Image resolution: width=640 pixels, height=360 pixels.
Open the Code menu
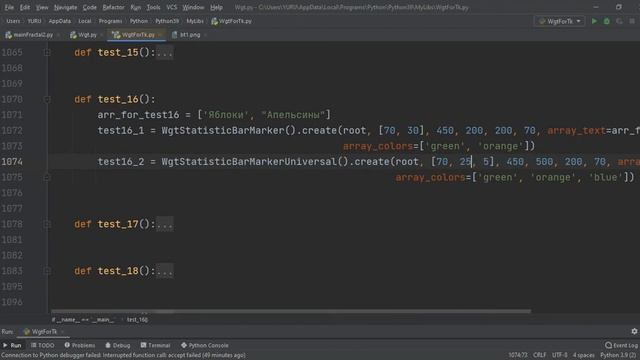[x=89, y=7]
